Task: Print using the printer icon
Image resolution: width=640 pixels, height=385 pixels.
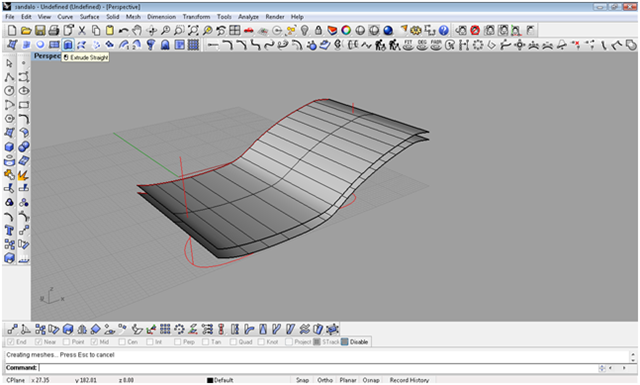Action: (53, 31)
